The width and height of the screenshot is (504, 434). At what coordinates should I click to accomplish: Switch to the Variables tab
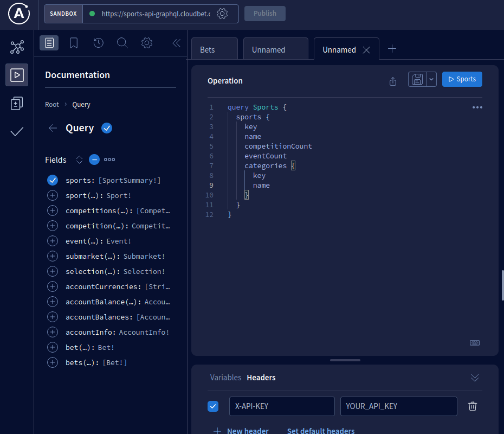[225, 378]
